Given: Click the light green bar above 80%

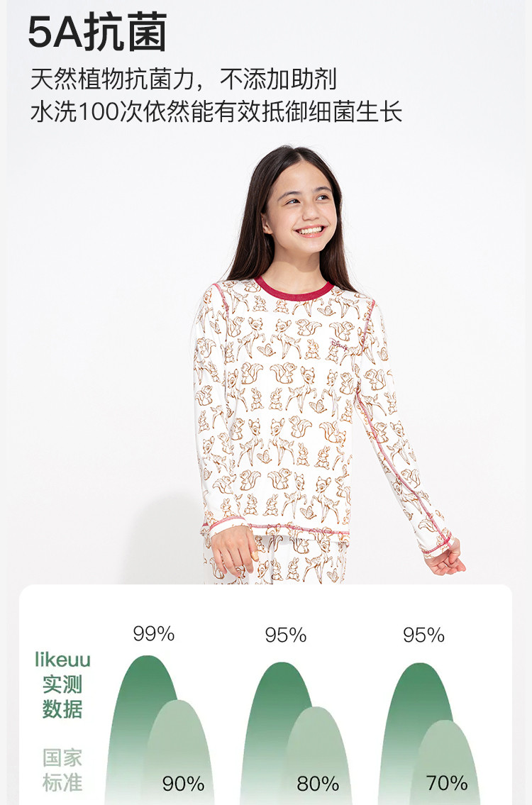Looking at the screenshot, I should (317, 755).
